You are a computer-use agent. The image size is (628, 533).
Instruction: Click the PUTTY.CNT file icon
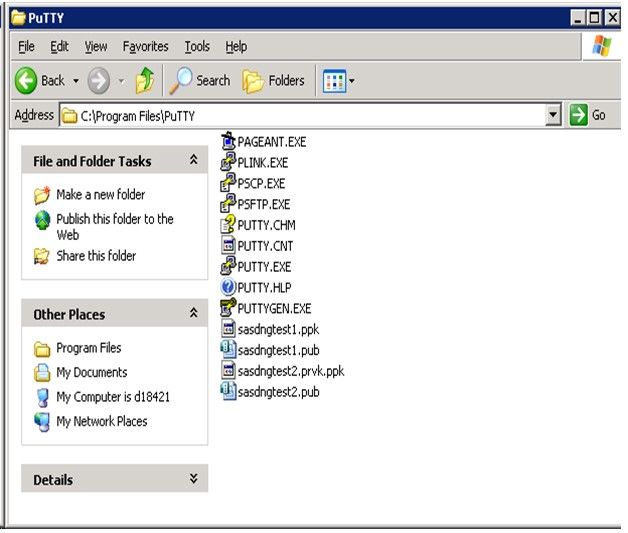pos(228,245)
